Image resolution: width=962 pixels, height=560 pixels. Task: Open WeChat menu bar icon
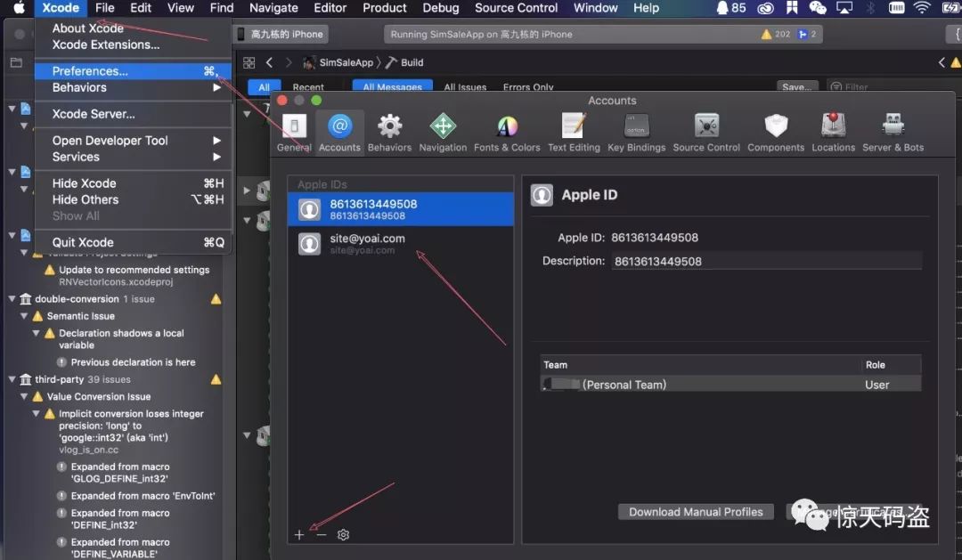(817, 8)
